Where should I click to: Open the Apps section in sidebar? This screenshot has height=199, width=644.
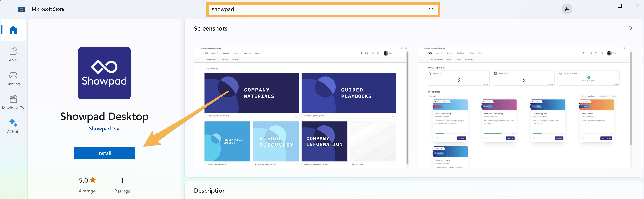pos(13,55)
